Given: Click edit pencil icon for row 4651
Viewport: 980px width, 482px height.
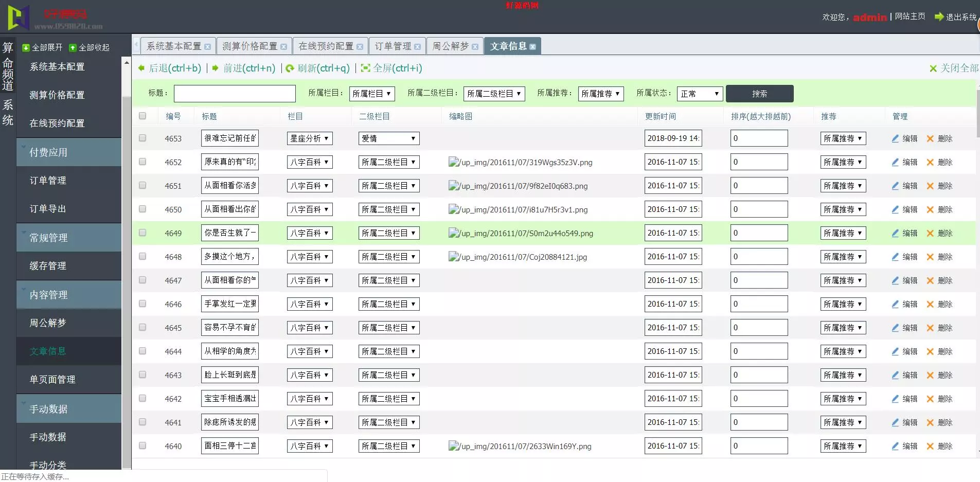Looking at the screenshot, I should point(895,186).
